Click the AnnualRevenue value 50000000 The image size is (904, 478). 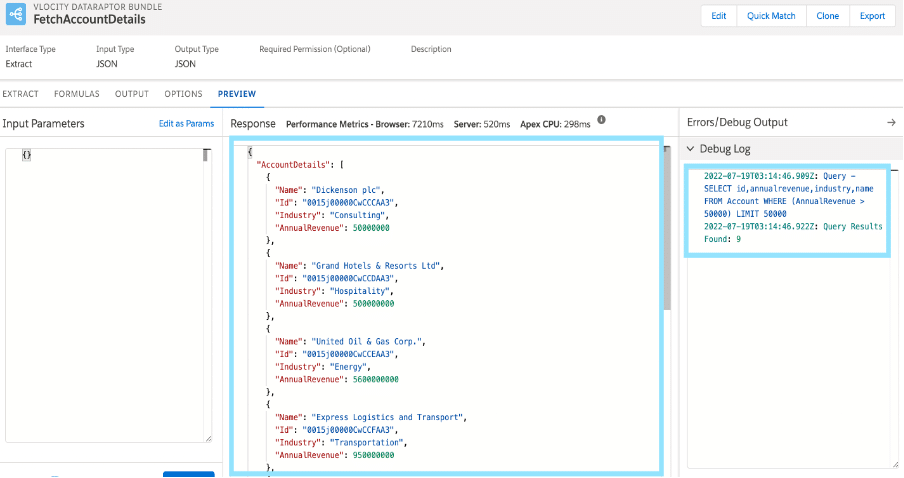pos(371,228)
